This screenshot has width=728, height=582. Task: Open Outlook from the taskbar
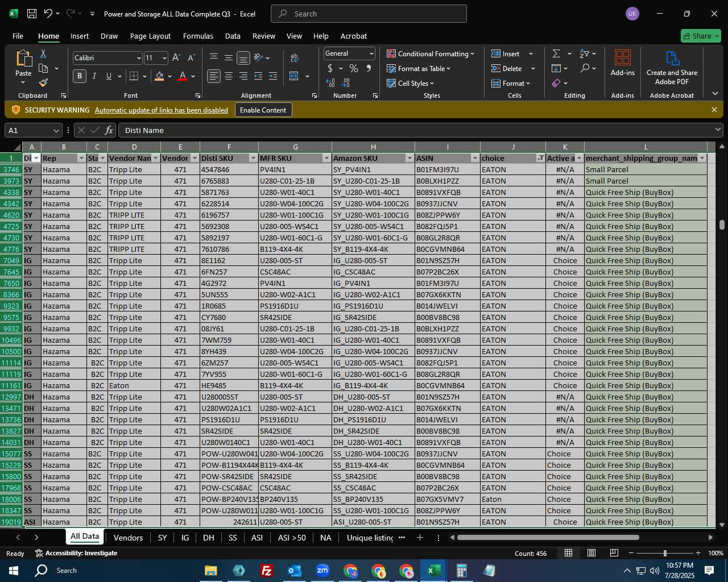(294, 570)
